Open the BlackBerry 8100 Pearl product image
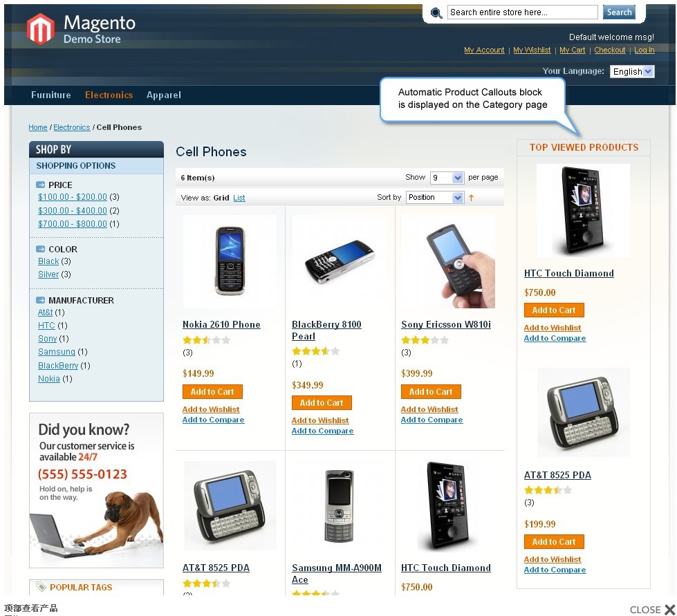The width and height of the screenshot is (677, 616). tap(339, 261)
